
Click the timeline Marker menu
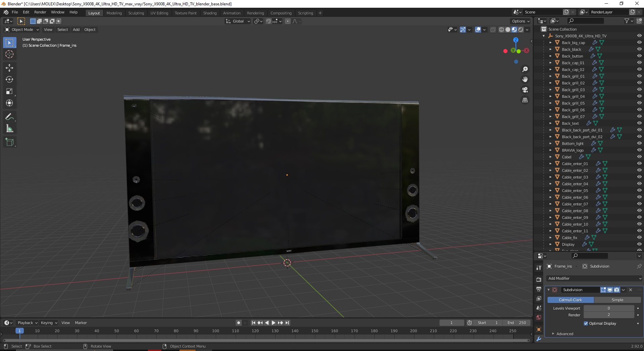click(x=81, y=323)
